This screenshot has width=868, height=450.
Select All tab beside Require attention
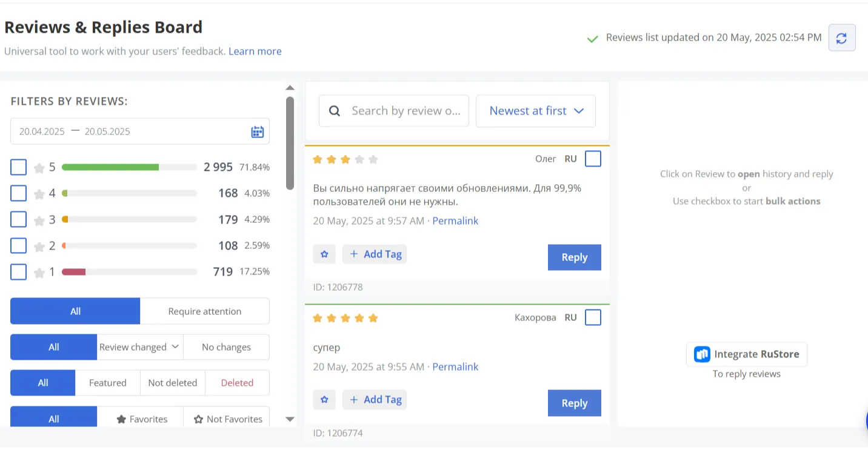(x=75, y=311)
